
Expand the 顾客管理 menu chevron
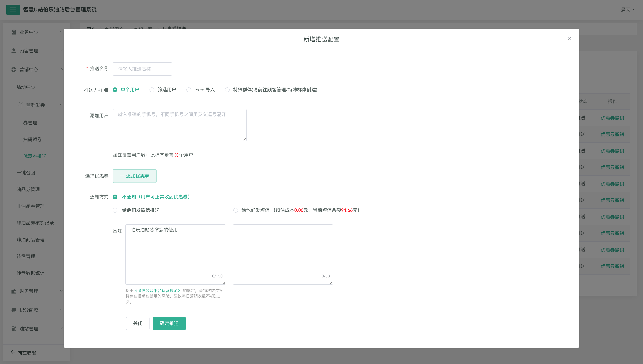(61, 50)
